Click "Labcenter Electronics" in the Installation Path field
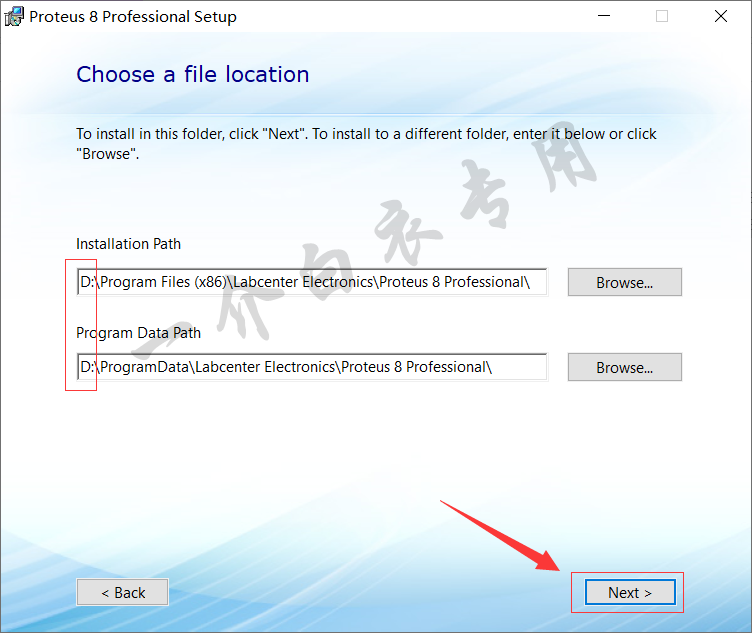The image size is (752, 633). click(303, 282)
